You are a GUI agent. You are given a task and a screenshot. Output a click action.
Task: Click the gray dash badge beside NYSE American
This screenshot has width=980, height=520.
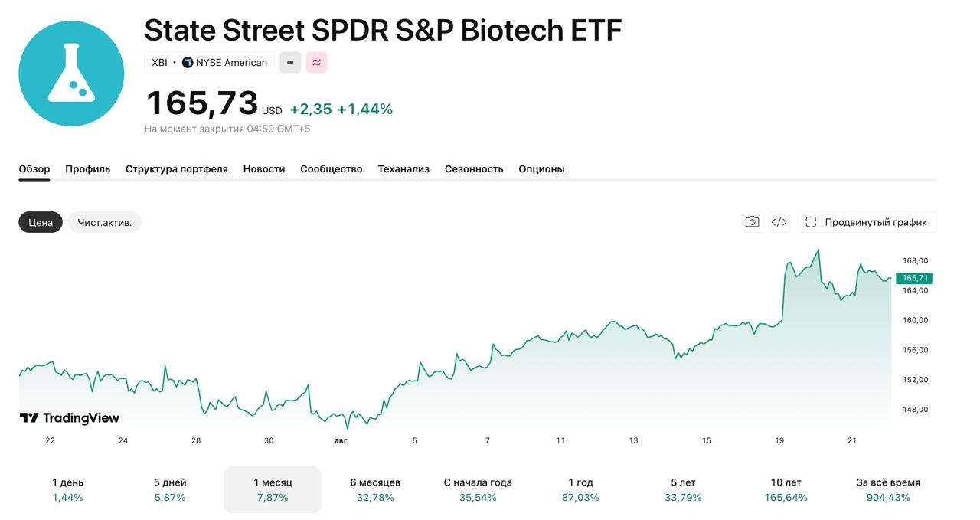290,63
